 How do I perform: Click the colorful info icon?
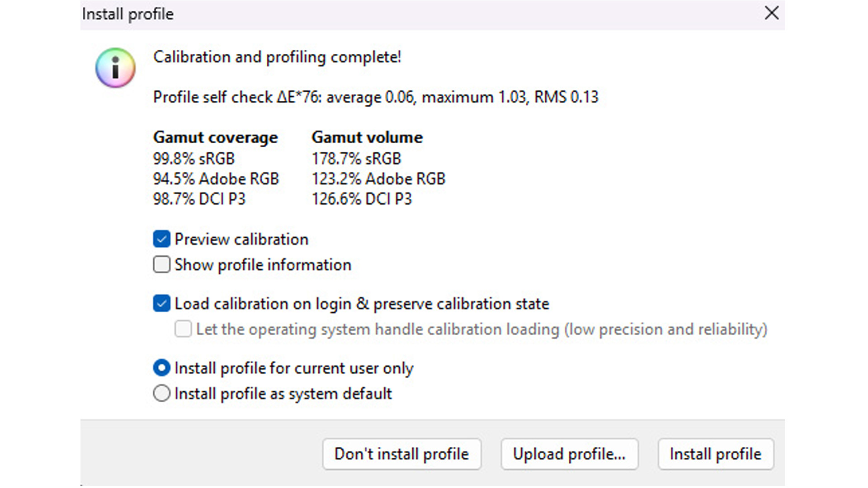pos(115,68)
